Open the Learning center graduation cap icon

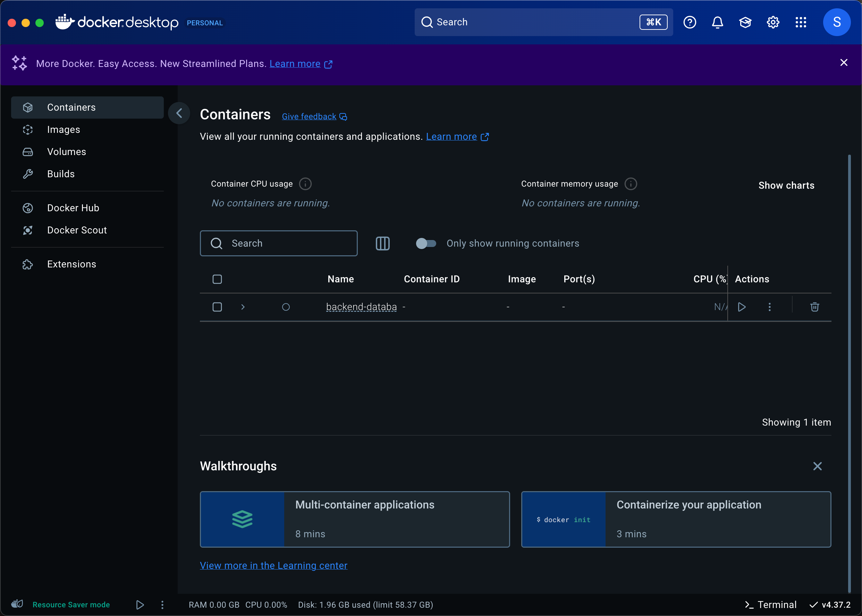(745, 23)
